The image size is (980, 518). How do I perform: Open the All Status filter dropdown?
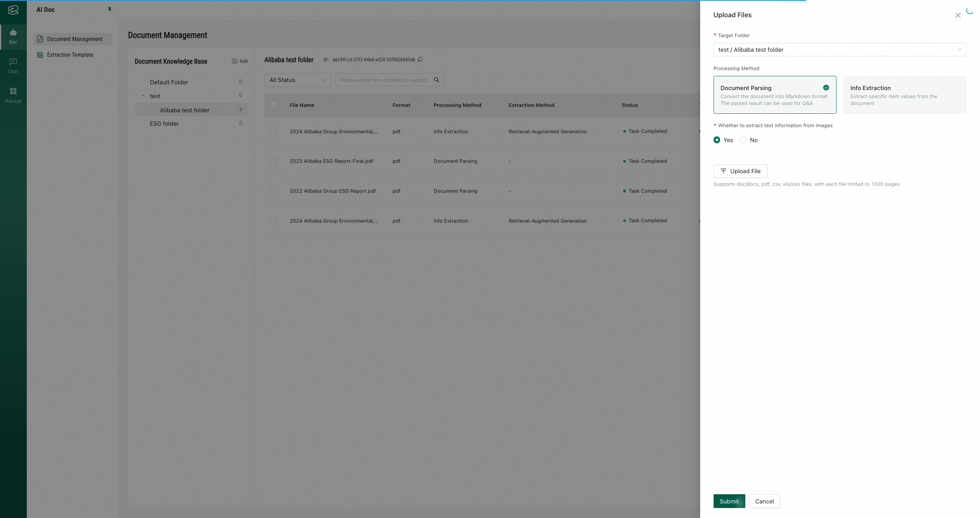(x=298, y=80)
